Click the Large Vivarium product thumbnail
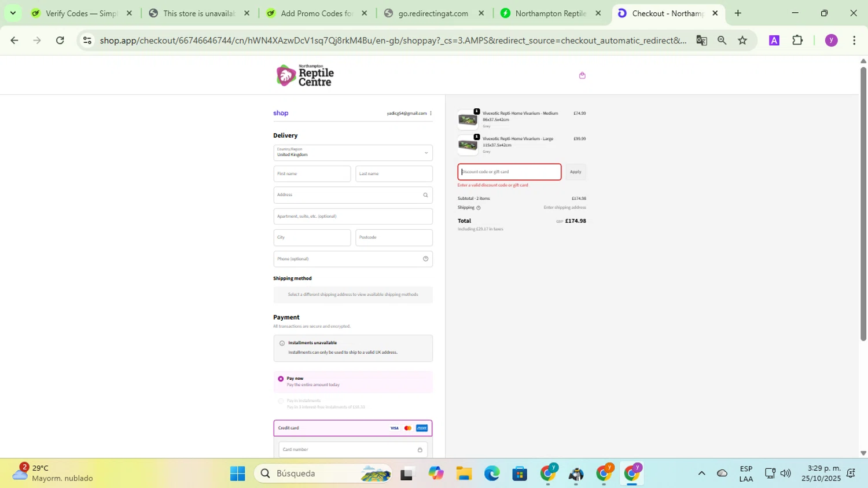This screenshot has height=488, width=868. click(468, 145)
